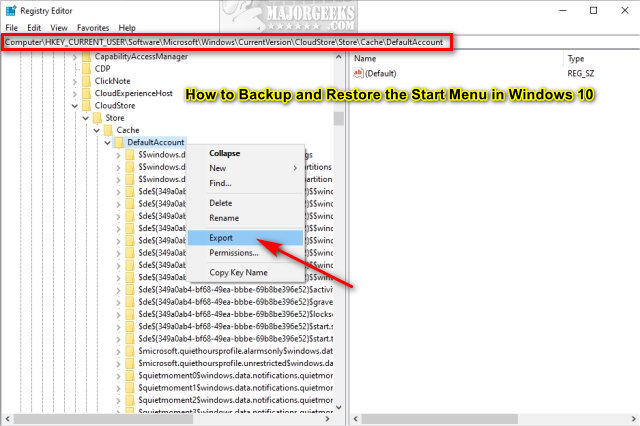Screen dimensions: 640x426
Task: Click the $quietmoment0 key folder icon
Action: pos(130,375)
